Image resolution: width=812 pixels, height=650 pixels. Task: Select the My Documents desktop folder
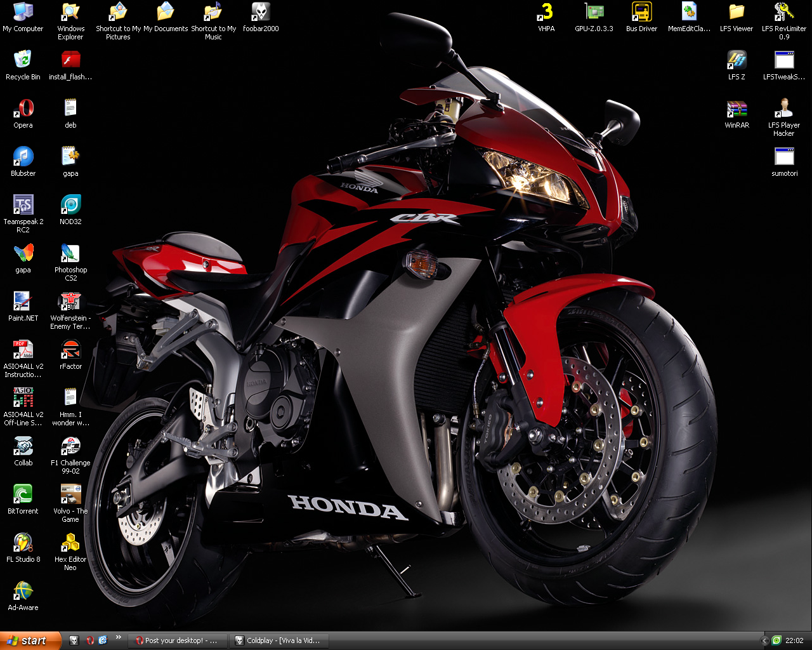166,18
